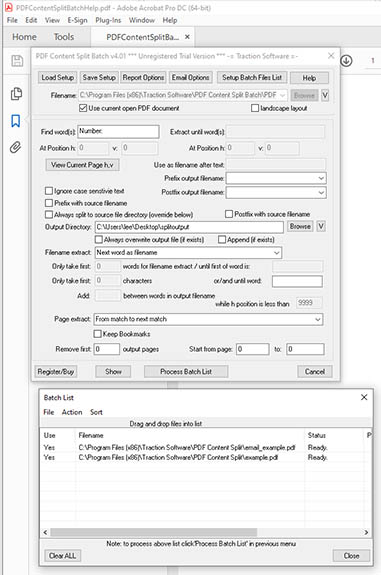381x575 pixels.
Task: Click the Remove first output pages field
Action: tap(107, 349)
